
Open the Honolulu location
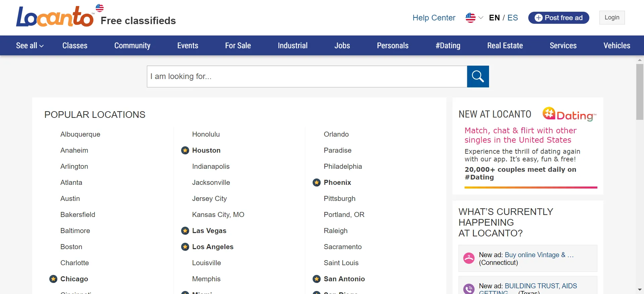pos(206,134)
